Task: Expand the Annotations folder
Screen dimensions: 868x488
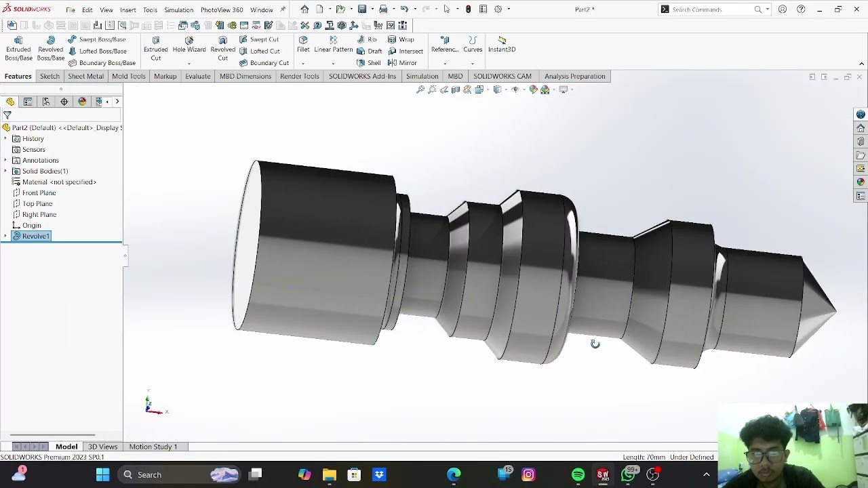Action: tap(5, 160)
